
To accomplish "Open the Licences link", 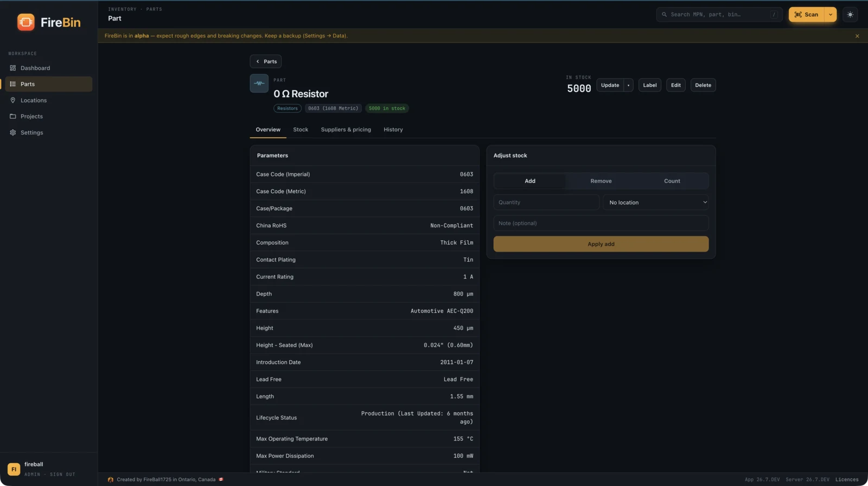I will [847, 479].
